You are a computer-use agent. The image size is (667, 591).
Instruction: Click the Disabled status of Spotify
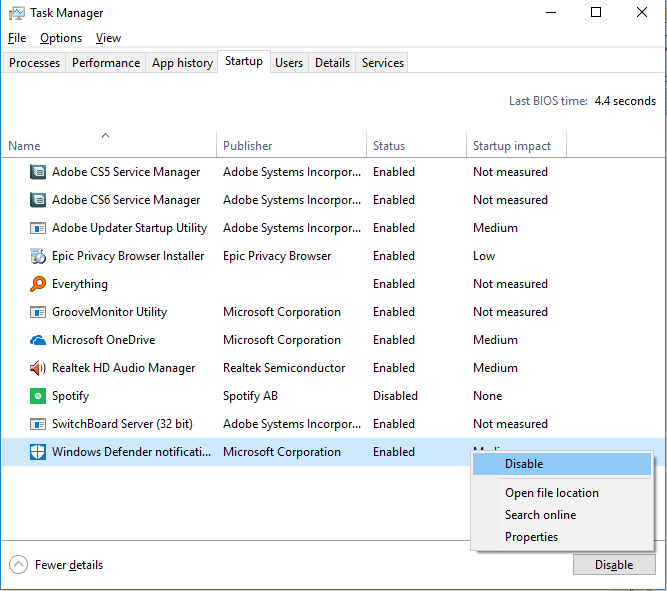pyautogui.click(x=395, y=396)
